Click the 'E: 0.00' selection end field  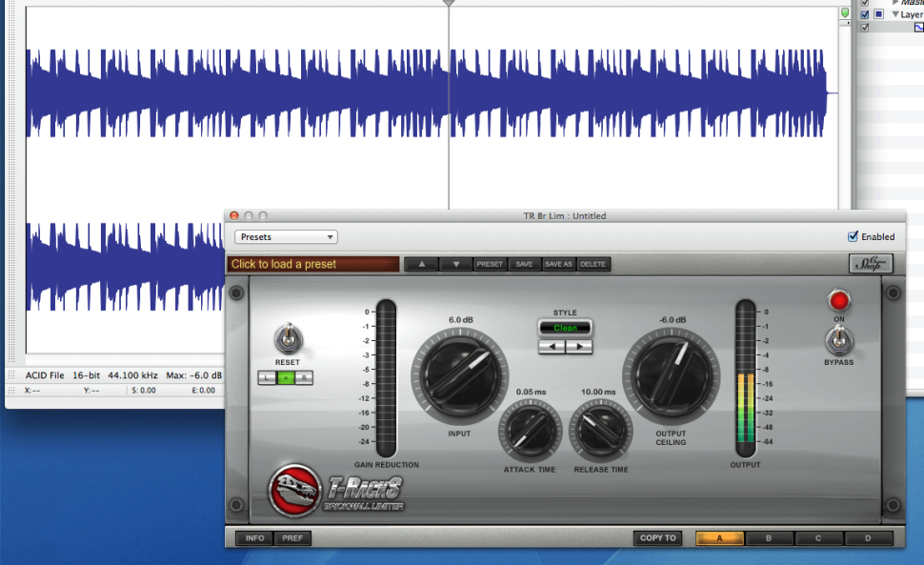pyautogui.click(x=203, y=390)
